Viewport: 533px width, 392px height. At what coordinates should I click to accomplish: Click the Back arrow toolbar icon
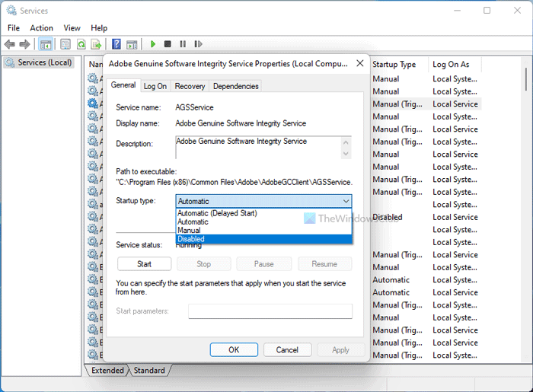tap(11, 44)
